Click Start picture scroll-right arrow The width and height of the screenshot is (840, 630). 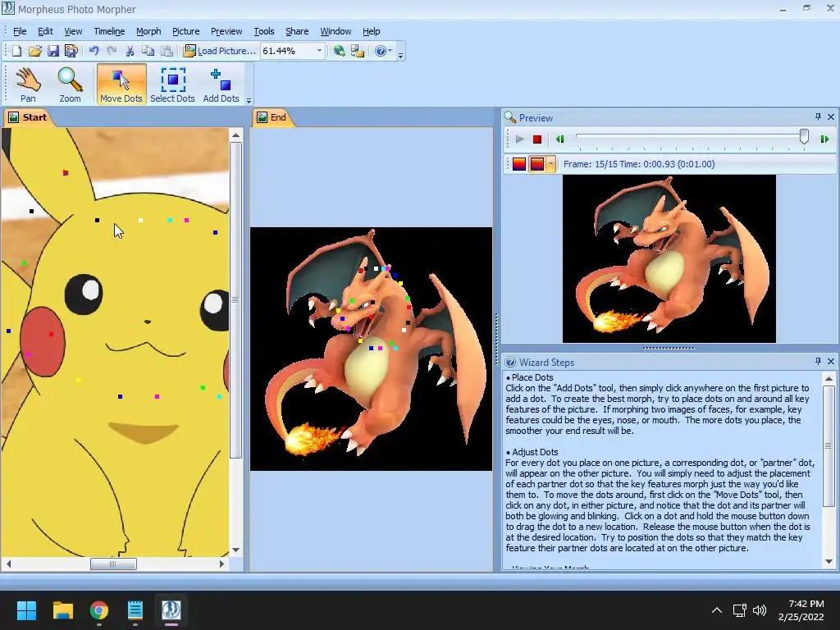222,564
